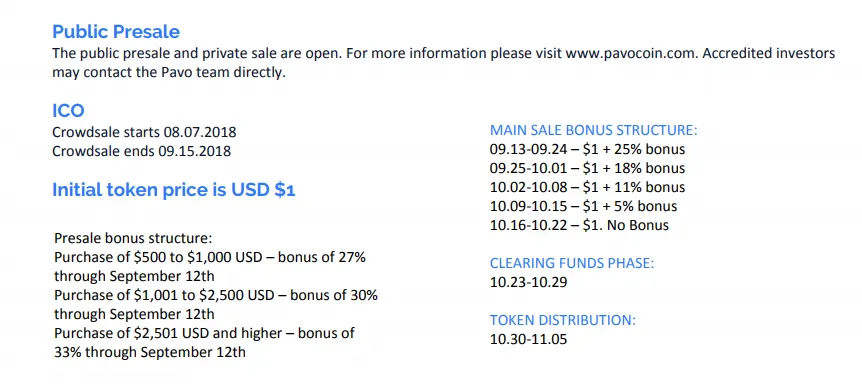The image size is (862, 386).
Task: Click the CLEARING FUNDS PHASE heading
Action: tap(572, 263)
